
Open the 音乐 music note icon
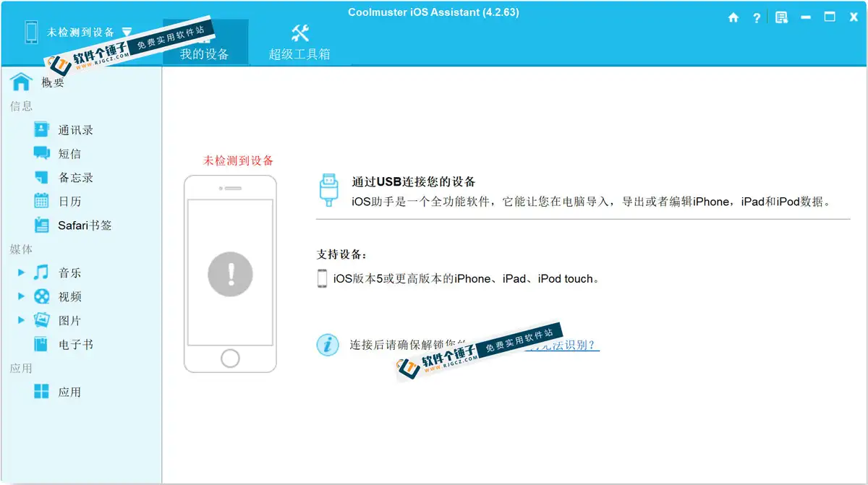(41, 272)
